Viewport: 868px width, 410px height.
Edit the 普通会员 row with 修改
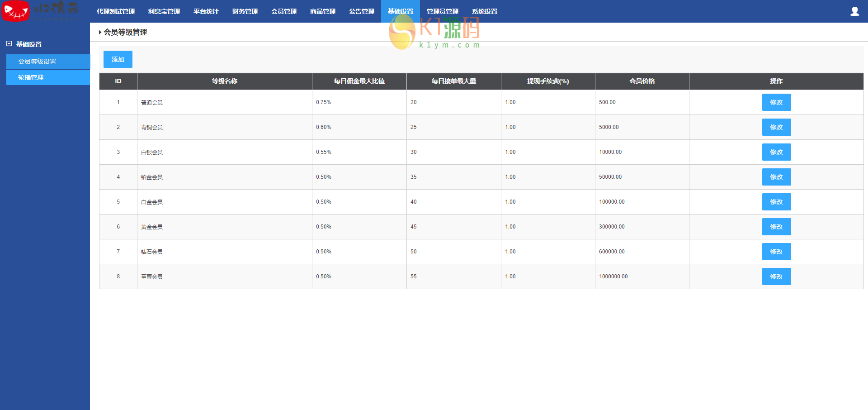coord(776,102)
